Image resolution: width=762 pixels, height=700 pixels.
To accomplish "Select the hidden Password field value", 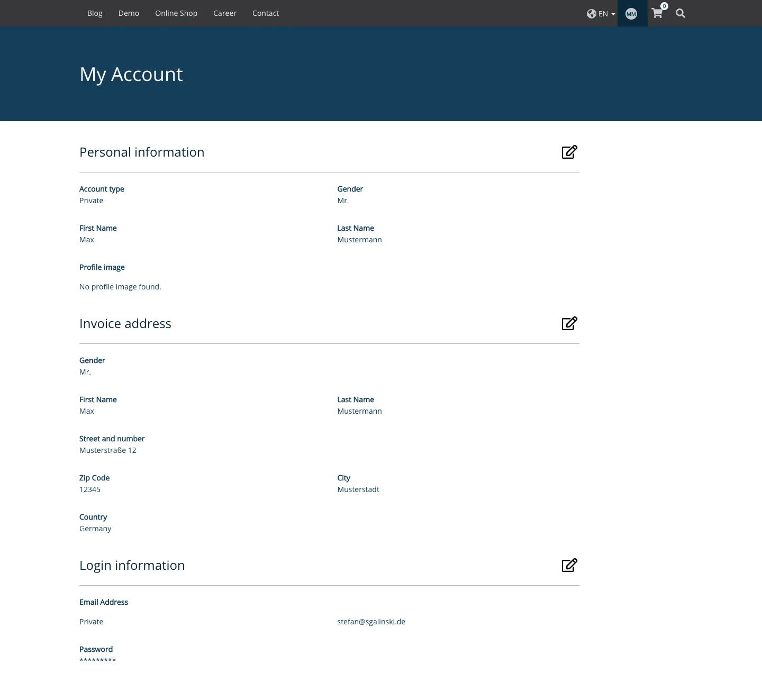I will (x=97, y=660).
